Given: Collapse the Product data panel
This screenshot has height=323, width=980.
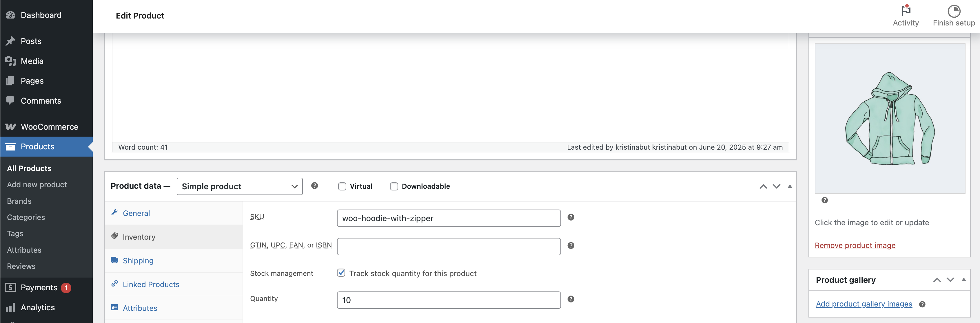Looking at the screenshot, I should pyautogui.click(x=790, y=186).
